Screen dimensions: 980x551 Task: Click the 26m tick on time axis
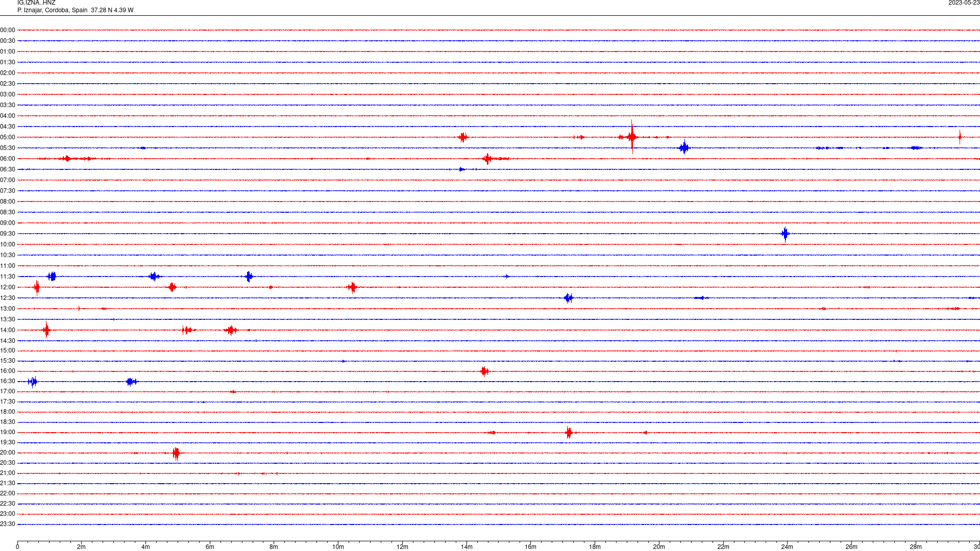click(x=851, y=547)
